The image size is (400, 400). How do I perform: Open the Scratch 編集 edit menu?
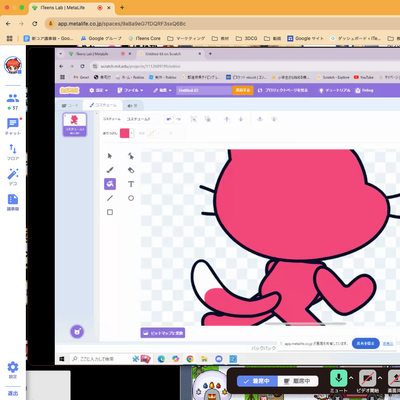pyautogui.click(x=162, y=90)
